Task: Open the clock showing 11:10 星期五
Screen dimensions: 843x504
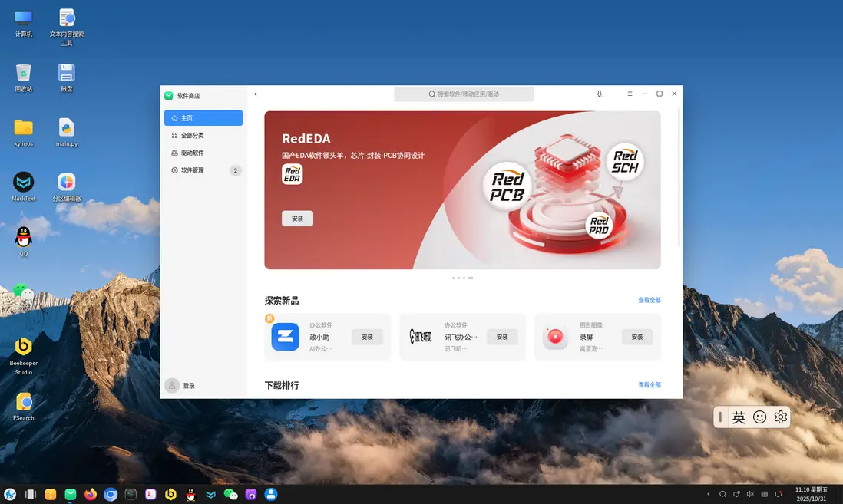Action: click(812, 494)
